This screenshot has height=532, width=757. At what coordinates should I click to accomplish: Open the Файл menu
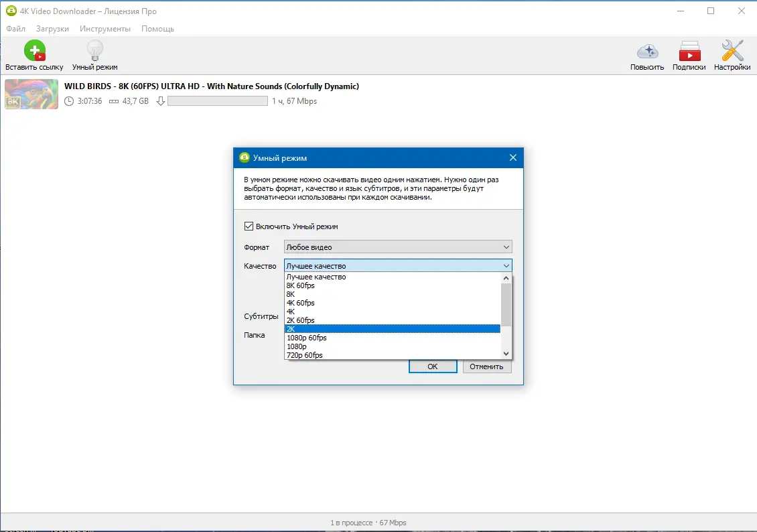pos(16,29)
